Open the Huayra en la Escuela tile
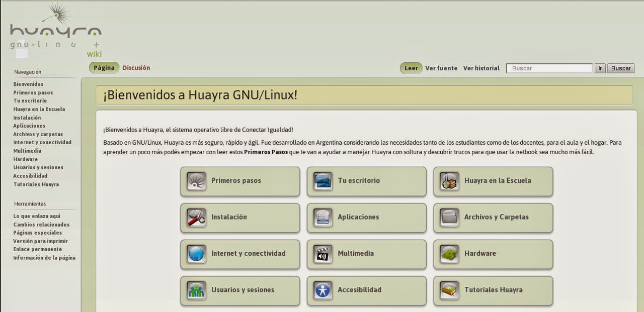 [493, 181]
